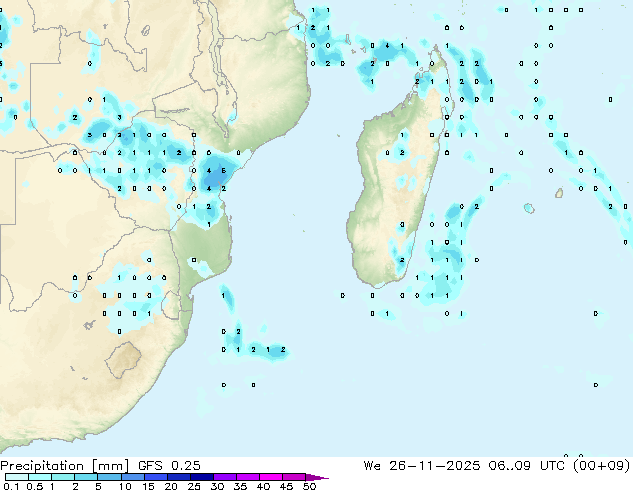
Task: Click the date "26-11-2025" in the footer
Action: click(435, 466)
